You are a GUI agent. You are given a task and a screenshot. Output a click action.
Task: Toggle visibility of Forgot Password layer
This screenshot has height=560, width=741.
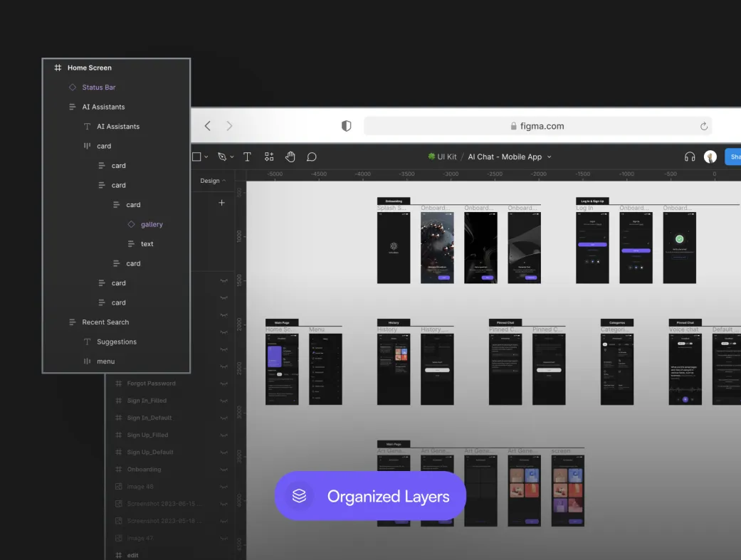[224, 384]
